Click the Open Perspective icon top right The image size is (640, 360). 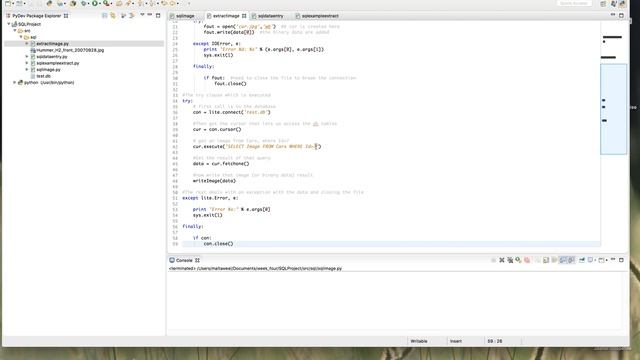click(603, 4)
